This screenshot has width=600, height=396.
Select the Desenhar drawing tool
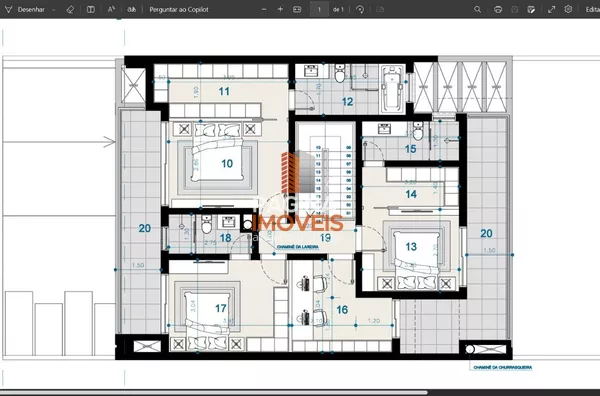click(24, 9)
